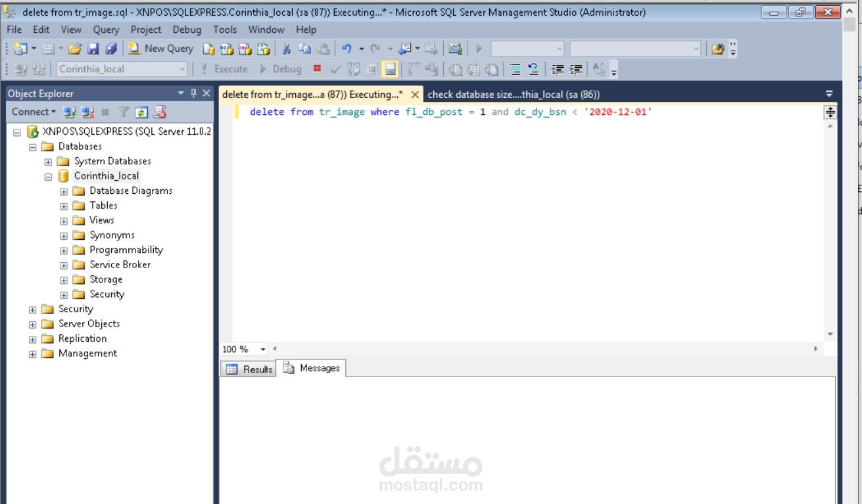Screen dimensions: 862x504
Task: Open the 100 % zoom dropdown
Action: tap(264, 350)
